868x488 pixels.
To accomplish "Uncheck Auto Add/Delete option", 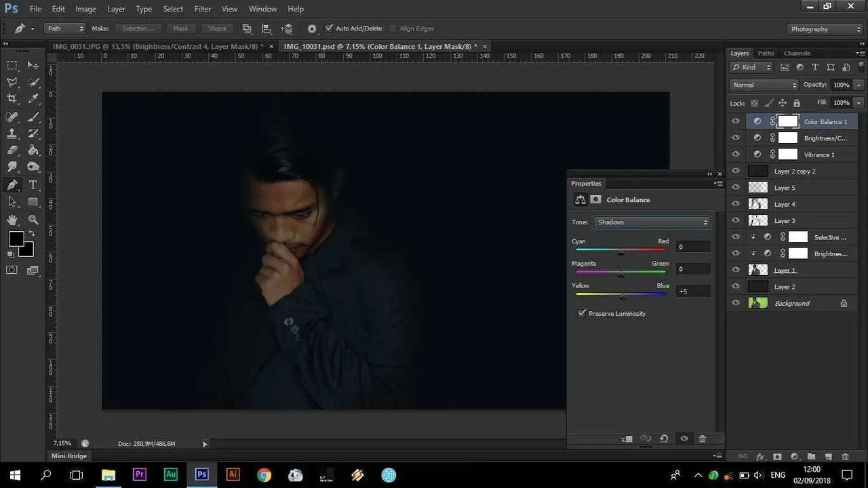I will (x=329, y=28).
